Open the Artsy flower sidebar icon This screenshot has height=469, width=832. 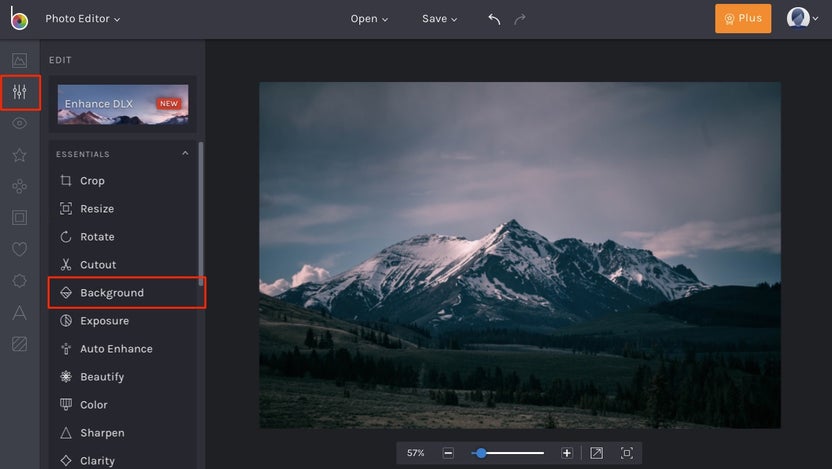pos(20,186)
